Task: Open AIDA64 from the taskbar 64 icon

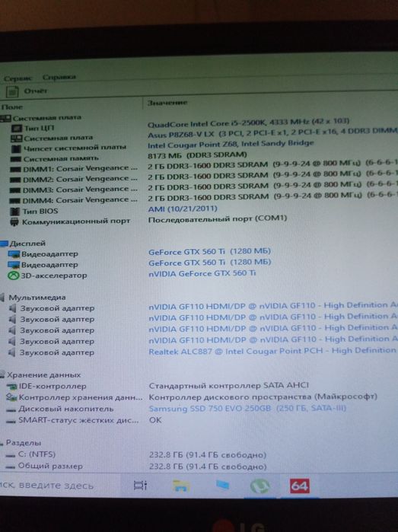Action: (300, 486)
